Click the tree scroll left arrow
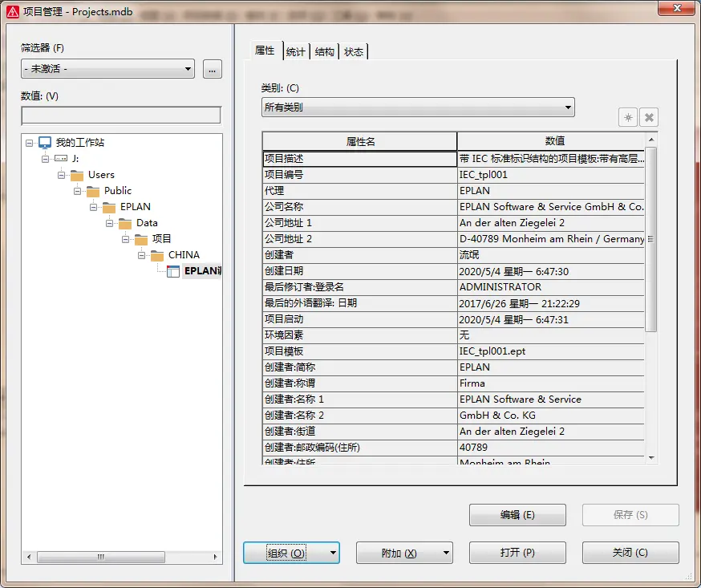This screenshot has height=588, width=701. (29, 557)
